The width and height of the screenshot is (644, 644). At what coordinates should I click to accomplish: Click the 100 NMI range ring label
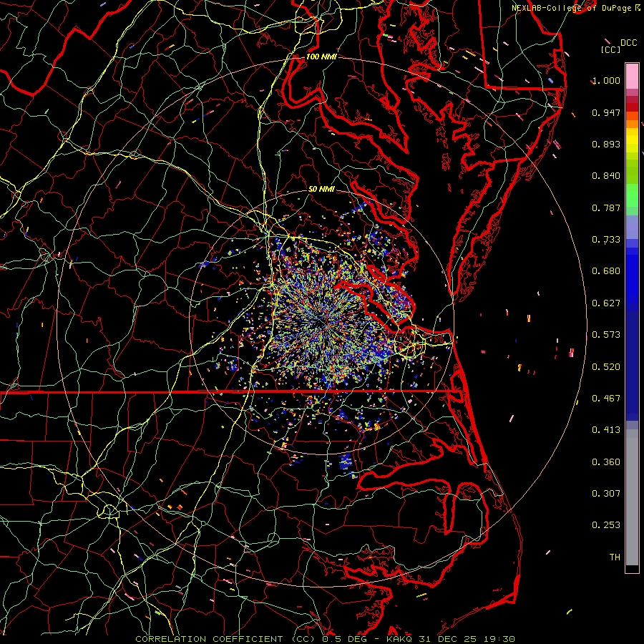(321, 57)
